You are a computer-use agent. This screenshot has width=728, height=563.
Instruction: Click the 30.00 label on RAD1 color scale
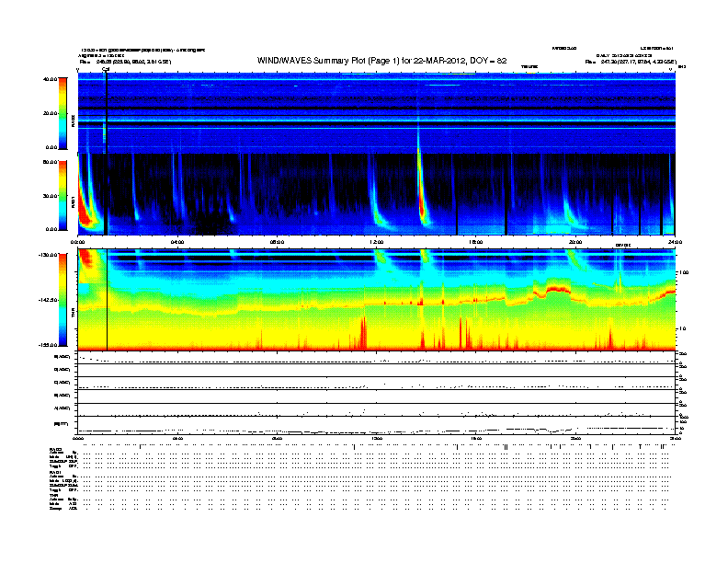click(50, 196)
